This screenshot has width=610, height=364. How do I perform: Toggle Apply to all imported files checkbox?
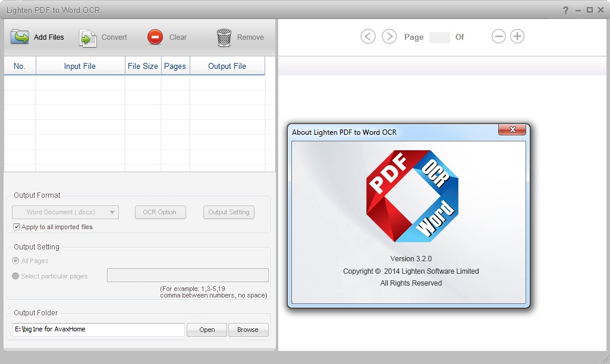click(16, 227)
